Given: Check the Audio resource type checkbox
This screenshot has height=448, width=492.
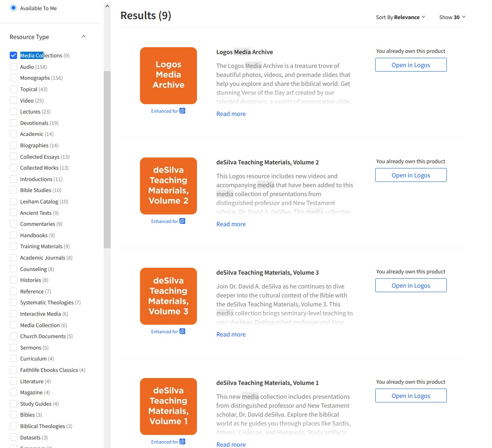Looking at the screenshot, I should (13, 67).
